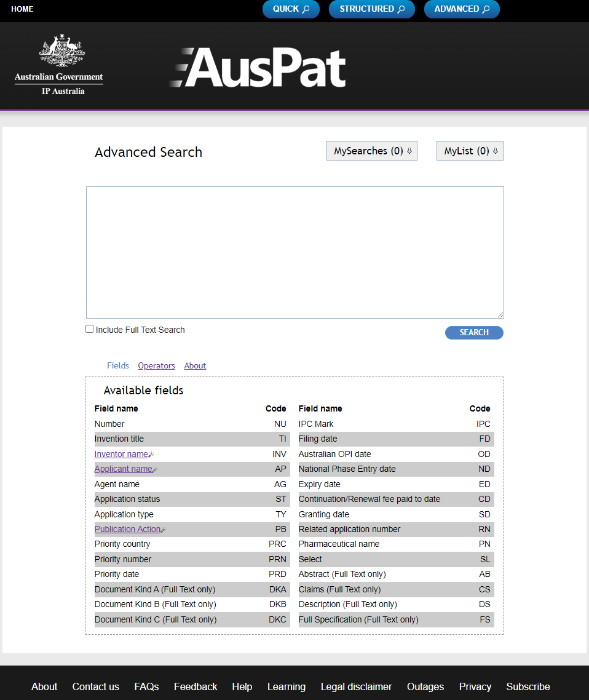Screen dimensions: 589x700
Task: Click the Australian Government IP Australia crest logo
Action: (x=59, y=65)
